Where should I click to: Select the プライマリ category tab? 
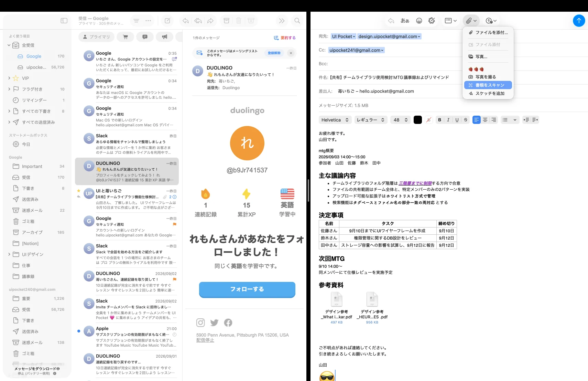click(96, 37)
